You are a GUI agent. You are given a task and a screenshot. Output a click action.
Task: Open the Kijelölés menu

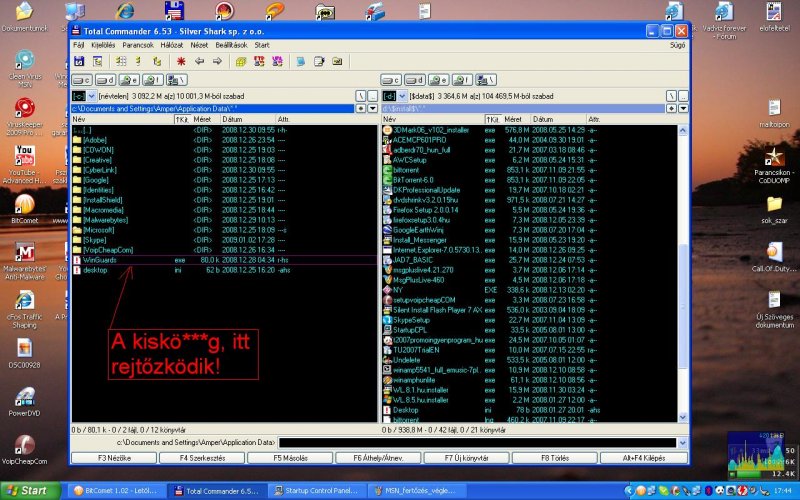point(103,45)
